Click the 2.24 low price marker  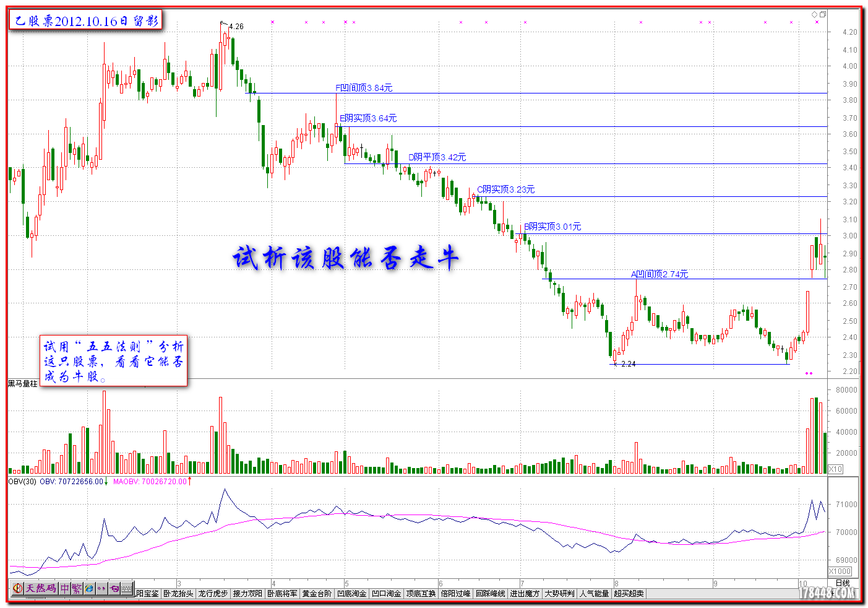click(629, 364)
